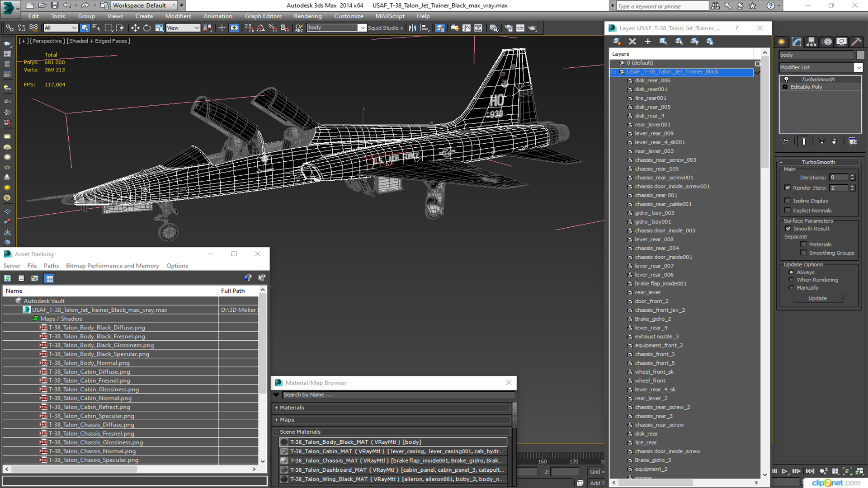Click Add Selected Objects plus icon

tap(647, 42)
